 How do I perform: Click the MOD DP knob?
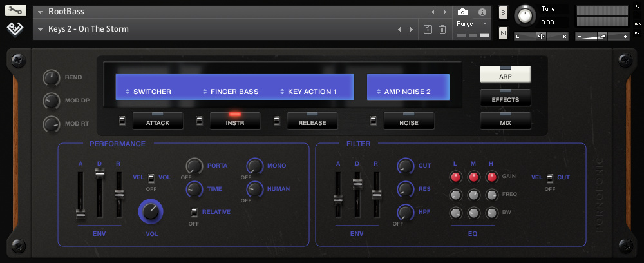[x=52, y=101]
